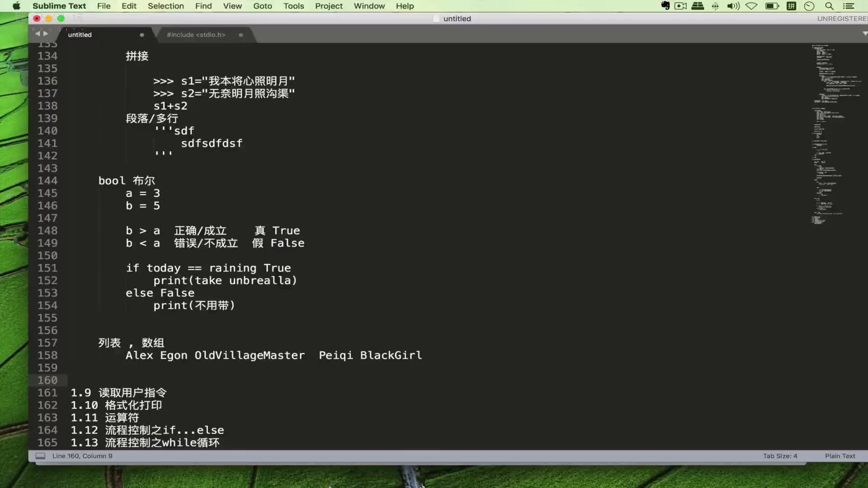Image resolution: width=868 pixels, height=488 pixels.
Task: Open Notification Center list icon
Action: [x=849, y=6]
